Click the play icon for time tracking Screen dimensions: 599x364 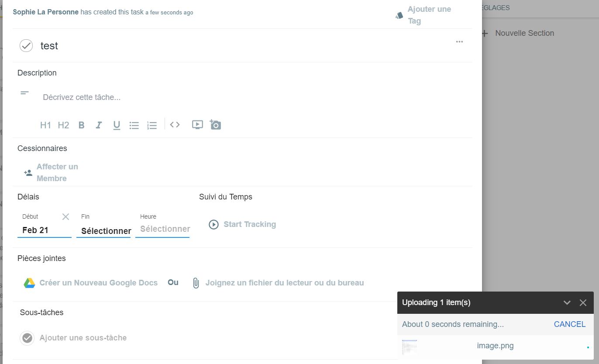[213, 224]
